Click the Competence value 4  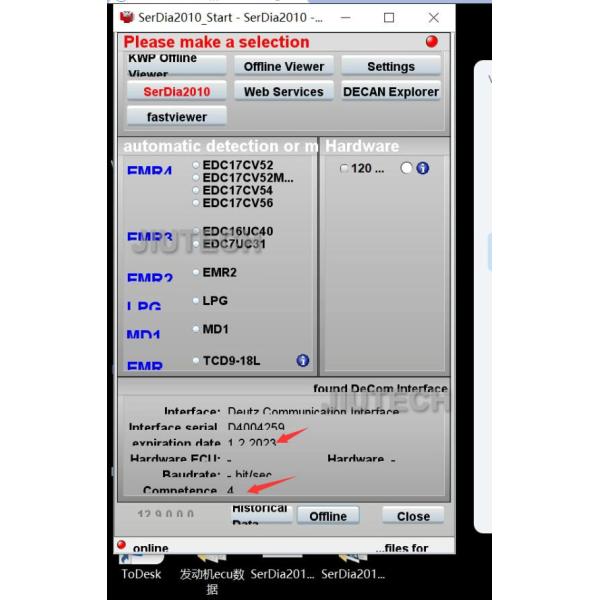[230, 490]
